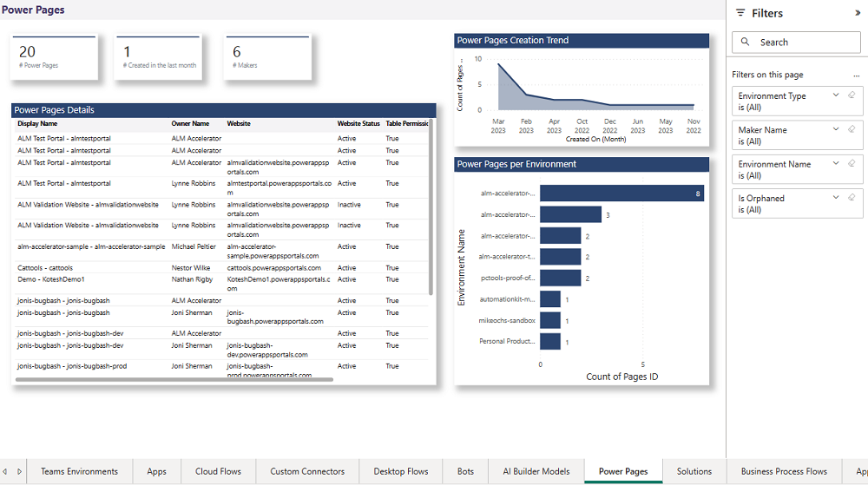Screen dimensions: 868x485
Task: Open the AI Builder Models tab
Action: tap(536, 472)
